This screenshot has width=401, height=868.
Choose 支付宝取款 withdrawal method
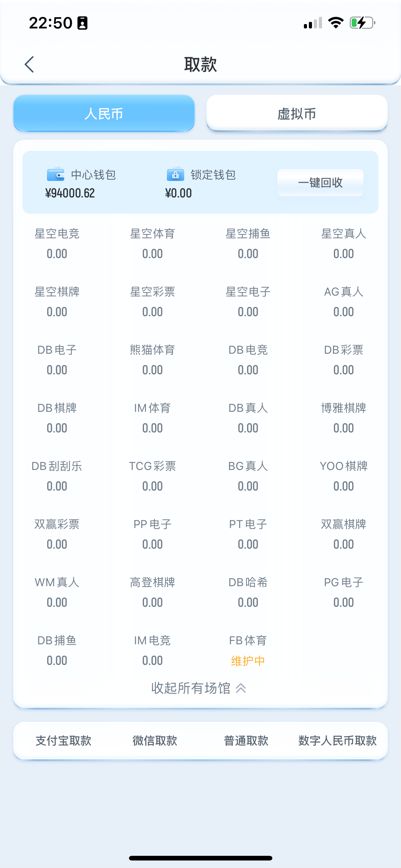click(63, 740)
